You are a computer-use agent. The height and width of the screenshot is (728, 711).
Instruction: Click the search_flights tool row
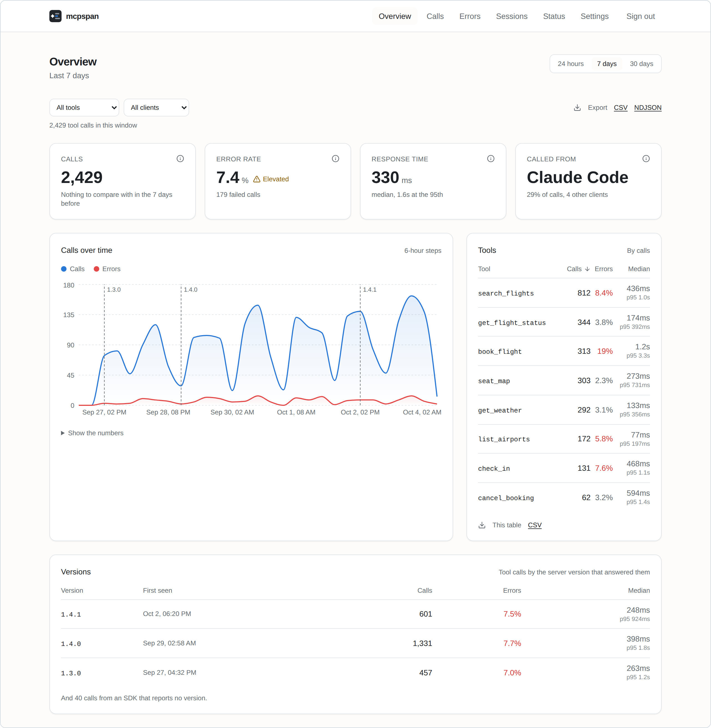tap(564, 293)
